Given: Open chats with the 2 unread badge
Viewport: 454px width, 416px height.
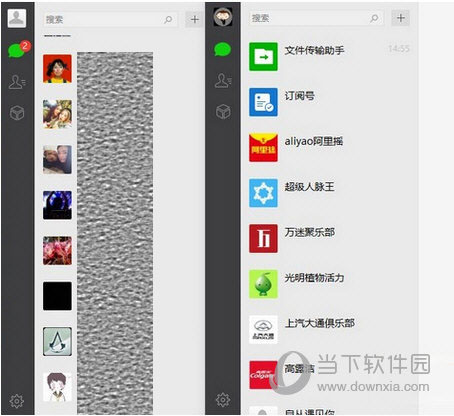Looking at the screenshot, I should coord(17,50).
